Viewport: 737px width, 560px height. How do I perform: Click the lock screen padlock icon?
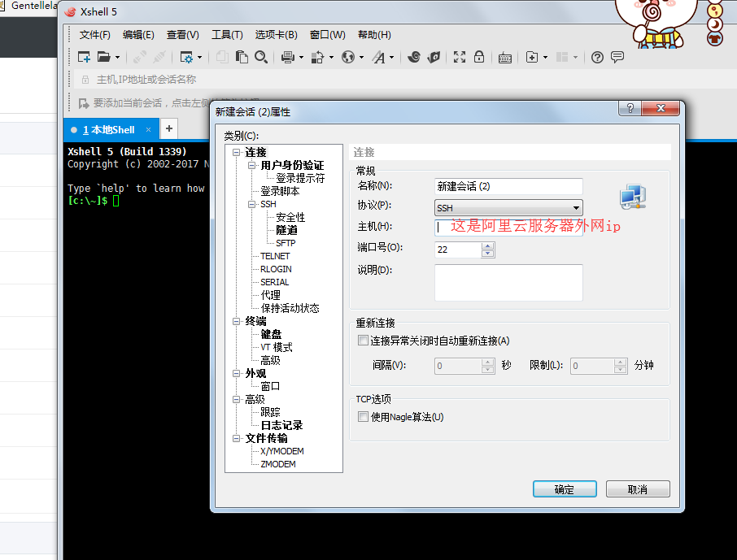tap(479, 58)
